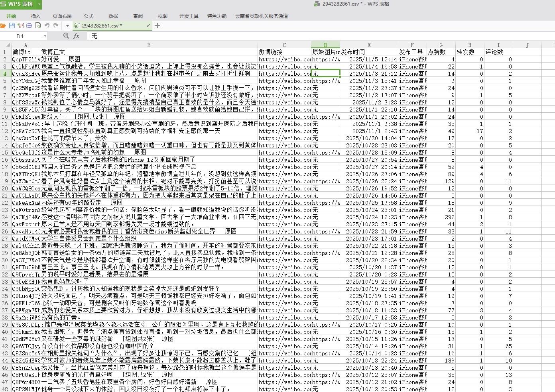Viewport: 555px width, 392px height.
Task: Open the 视图 tab
Action: coord(163,16)
